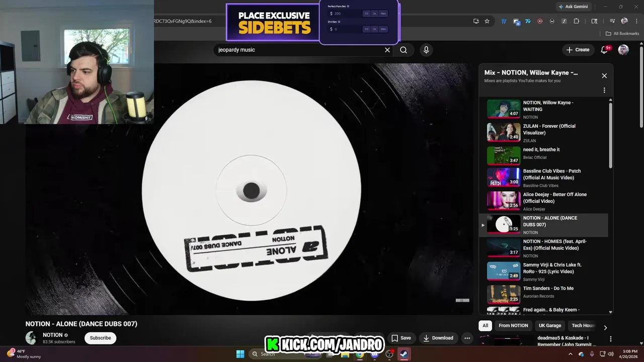Screen dimensions: 644x362
Task: Select the Tech House chip
Action: click(x=583, y=325)
